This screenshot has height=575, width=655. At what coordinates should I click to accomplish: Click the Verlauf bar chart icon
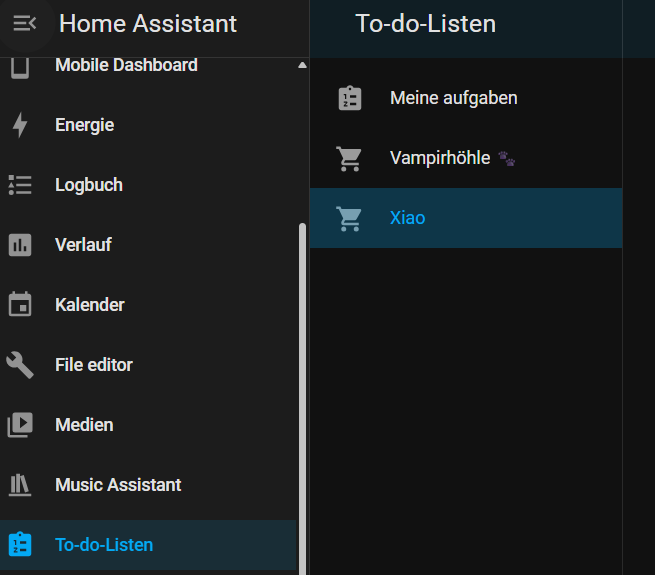(x=20, y=245)
